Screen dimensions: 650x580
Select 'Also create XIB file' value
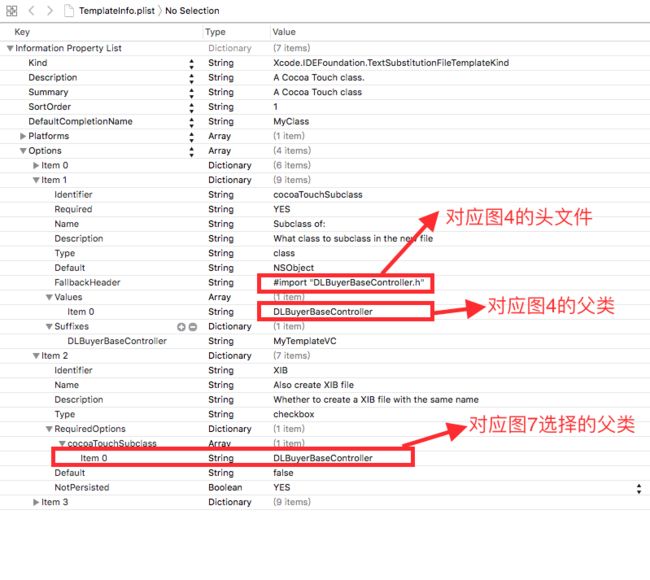[x=313, y=385]
